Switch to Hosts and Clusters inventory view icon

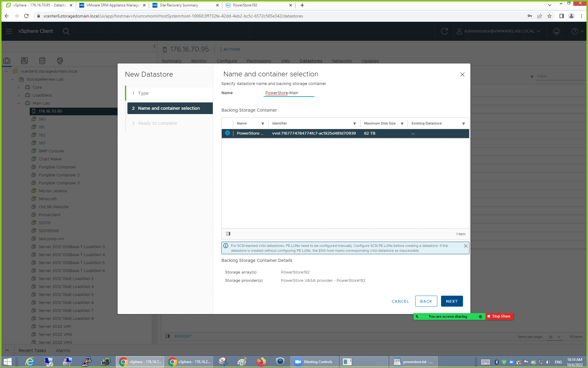pyautogui.click(x=7, y=61)
